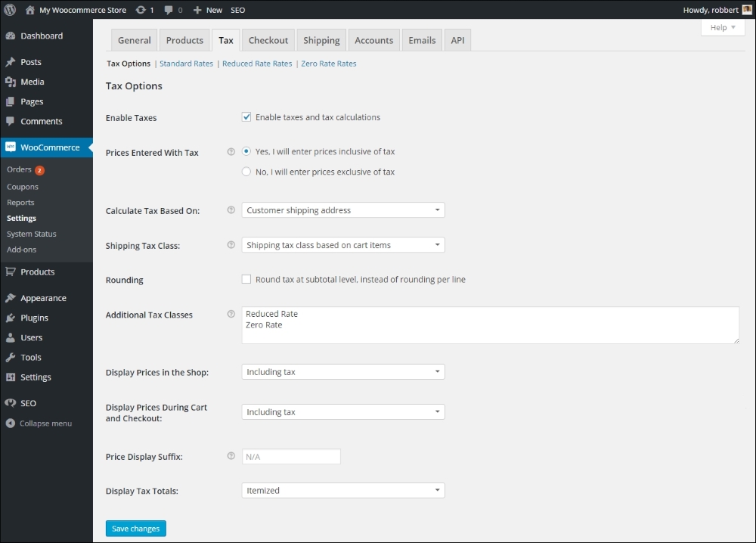The height and width of the screenshot is (543, 756).
Task: Open Calculate Tax Based On dropdown
Action: (342, 210)
